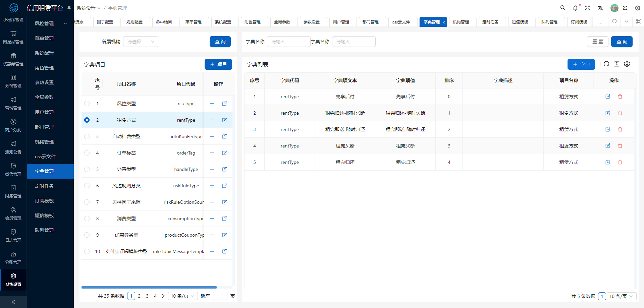Click 查询 button next to 重置
Image resolution: width=644 pixels, height=308 pixels.
pos(622,42)
